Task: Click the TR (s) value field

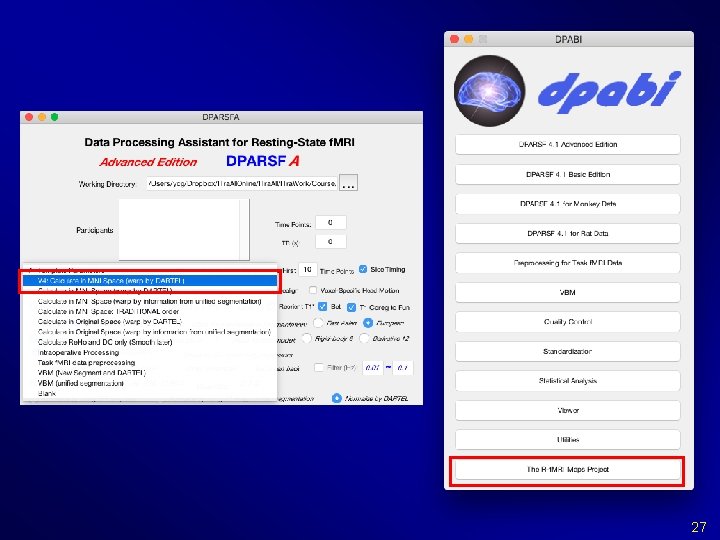Action: [330, 242]
